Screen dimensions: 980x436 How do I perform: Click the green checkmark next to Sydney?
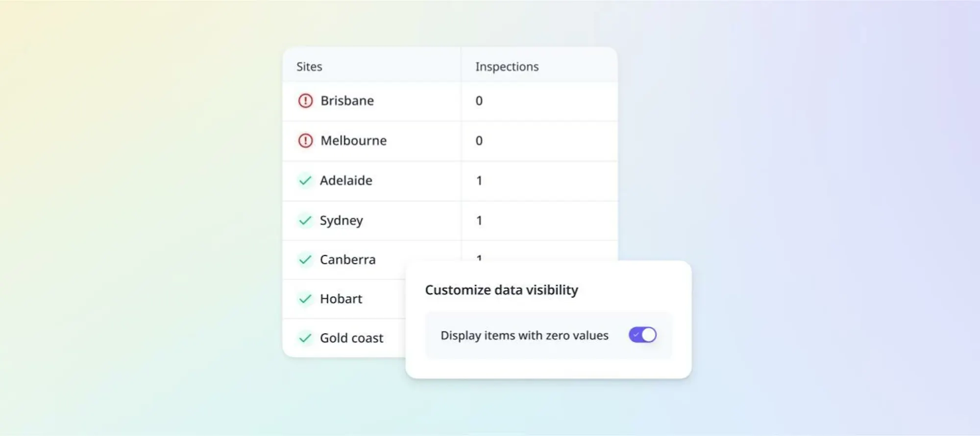click(x=305, y=220)
